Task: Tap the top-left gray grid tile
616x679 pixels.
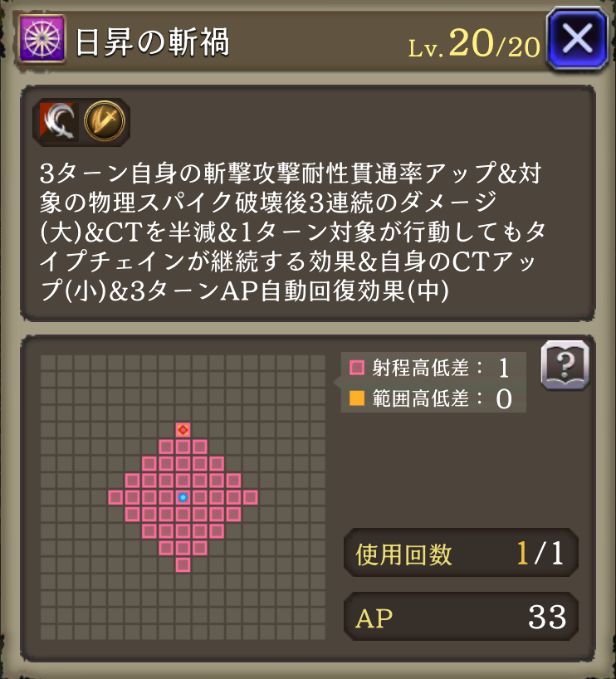Action: coord(47,362)
